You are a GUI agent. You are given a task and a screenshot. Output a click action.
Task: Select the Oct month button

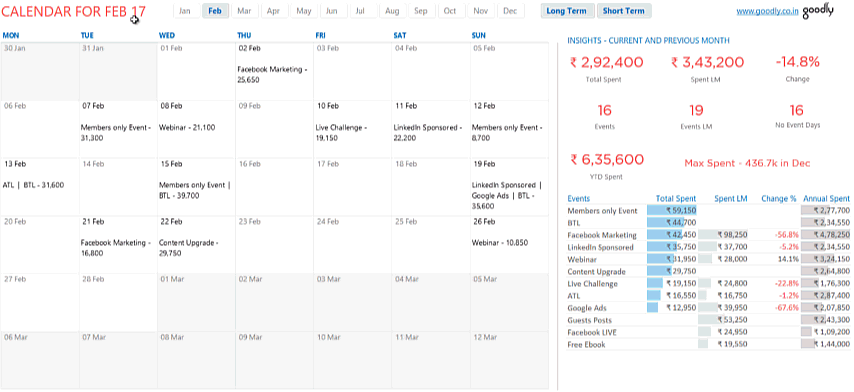pos(450,11)
